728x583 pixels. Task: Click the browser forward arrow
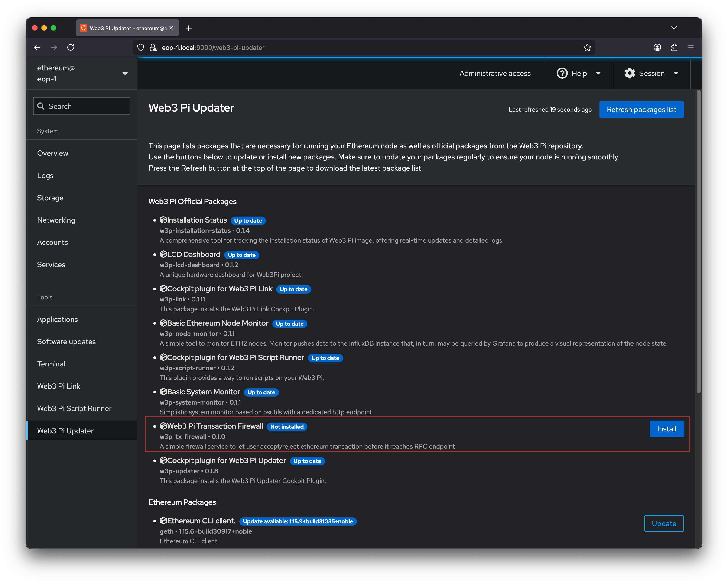(x=54, y=48)
